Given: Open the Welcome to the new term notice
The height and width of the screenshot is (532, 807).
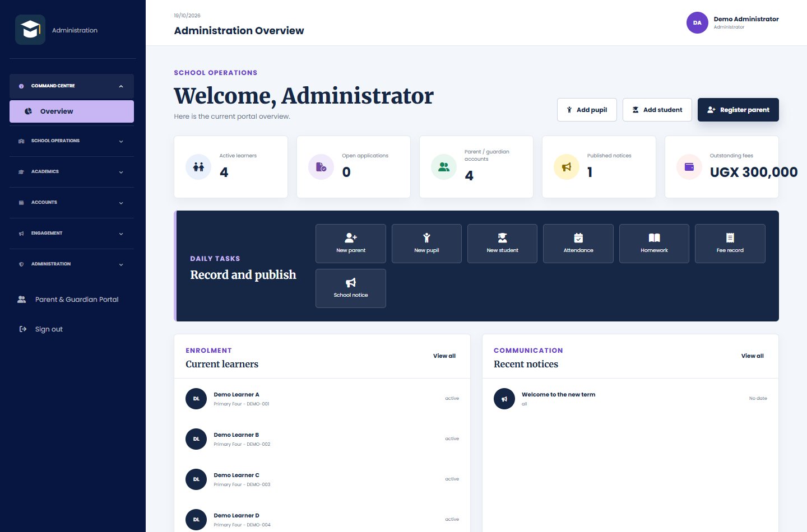Looking at the screenshot, I should point(559,395).
